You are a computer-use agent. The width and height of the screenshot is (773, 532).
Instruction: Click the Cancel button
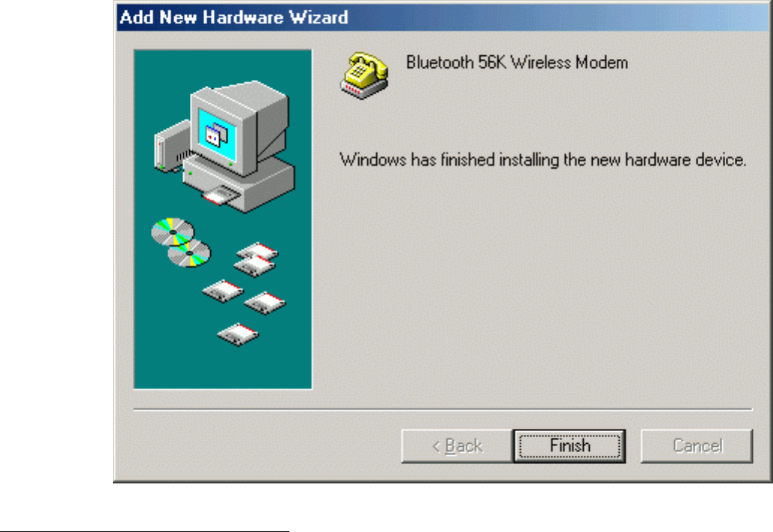tap(697, 446)
